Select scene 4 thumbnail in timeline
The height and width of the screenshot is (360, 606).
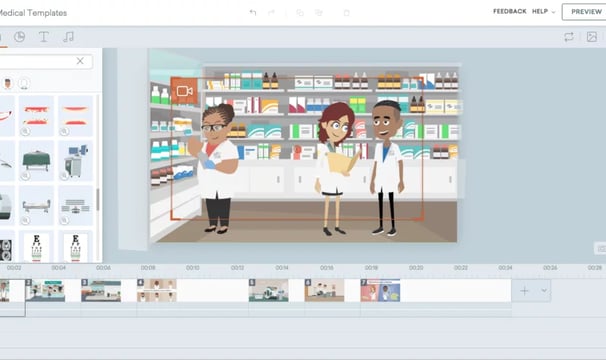157,290
